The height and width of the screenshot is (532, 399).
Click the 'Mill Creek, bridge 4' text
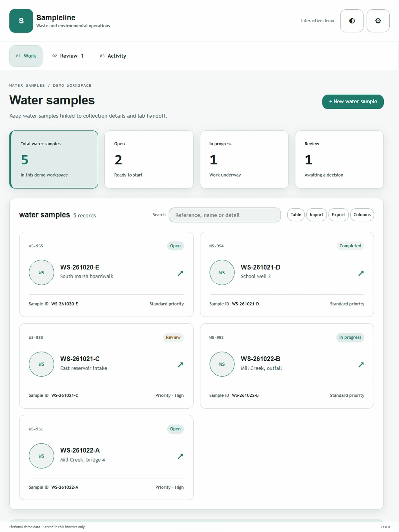[82, 460]
